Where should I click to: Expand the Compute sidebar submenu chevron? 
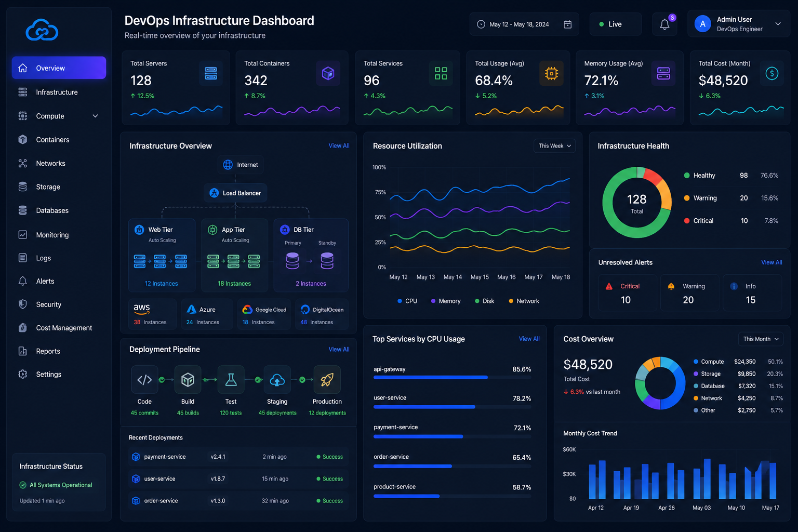click(95, 116)
